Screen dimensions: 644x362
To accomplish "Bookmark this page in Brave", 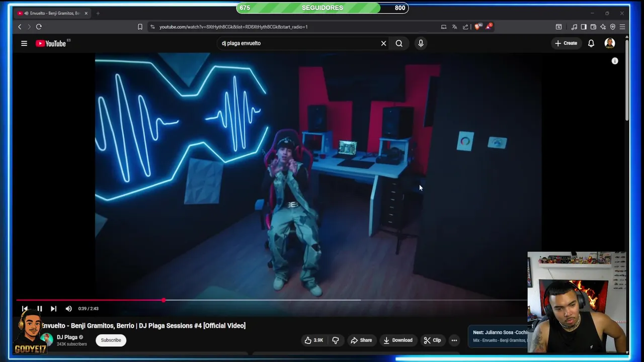I will (x=140, y=27).
